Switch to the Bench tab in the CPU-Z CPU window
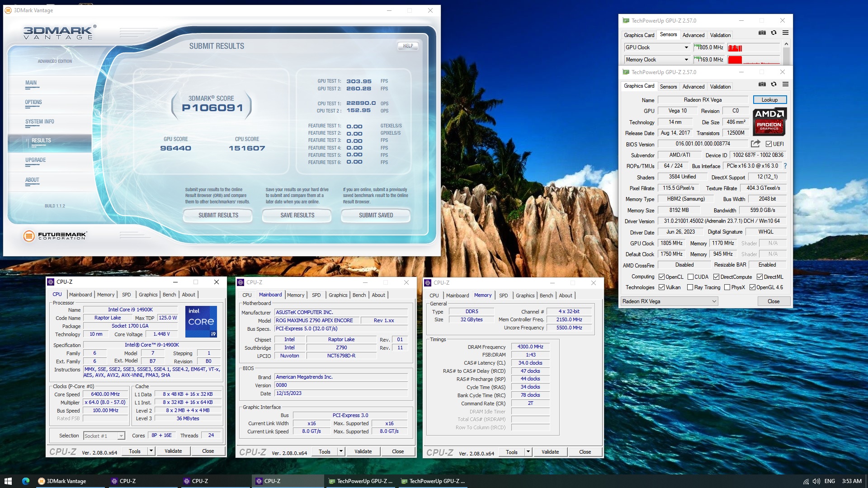Viewport: 868px width, 488px height. [170, 295]
